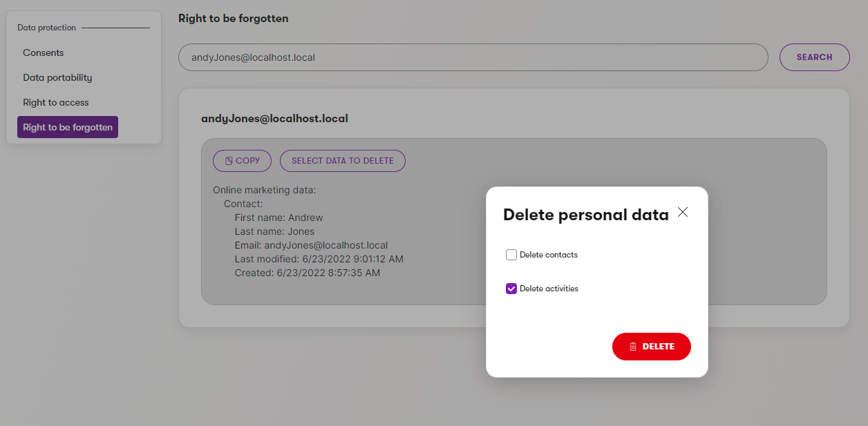Click the Online marketing data label
This screenshot has width=868, height=426.
(x=264, y=190)
